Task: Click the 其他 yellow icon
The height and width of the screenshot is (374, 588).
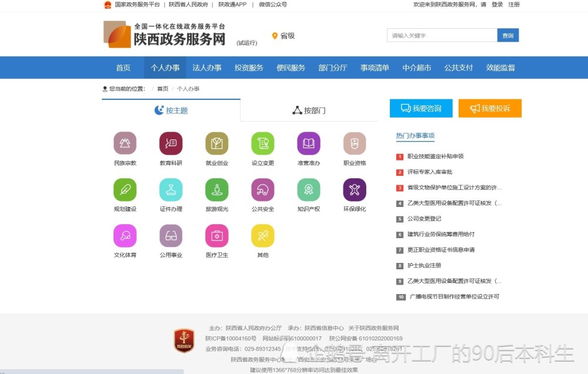Action: (263, 236)
